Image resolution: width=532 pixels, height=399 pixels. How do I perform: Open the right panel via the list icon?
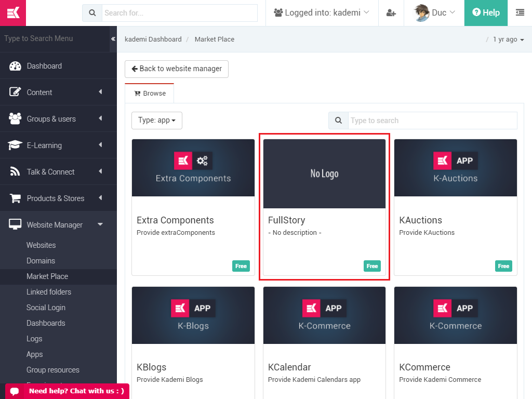click(x=520, y=13)
